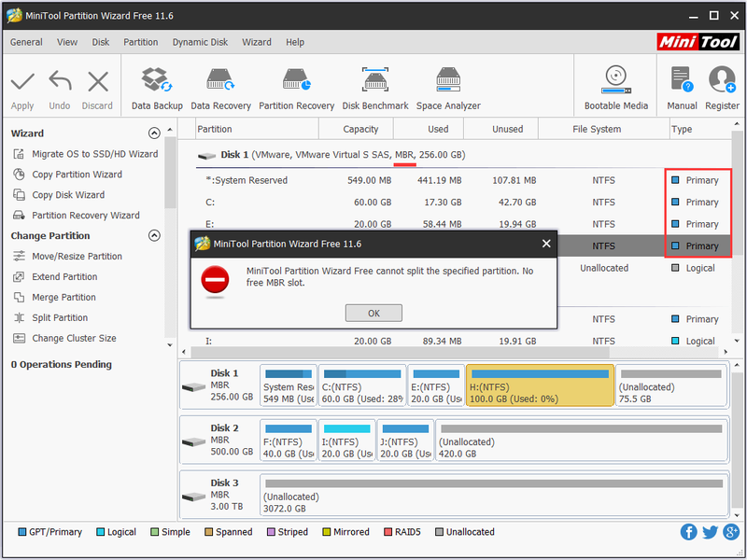Screen dimensions: 747x560
Task: Choose Migrate OS to SSD/HD Wizard
Action: click(x=86, y=154)
